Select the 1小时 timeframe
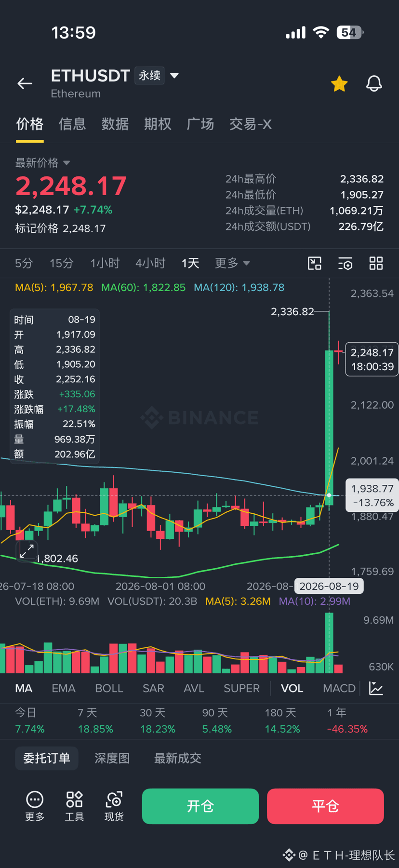The width and height of the screenshot is (399, 868). tap(105, 263)
